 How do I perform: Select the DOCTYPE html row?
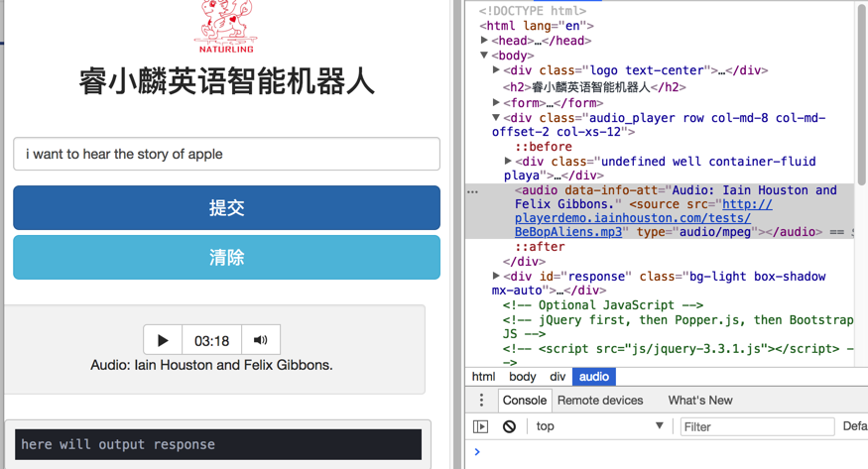pos(532,11)
